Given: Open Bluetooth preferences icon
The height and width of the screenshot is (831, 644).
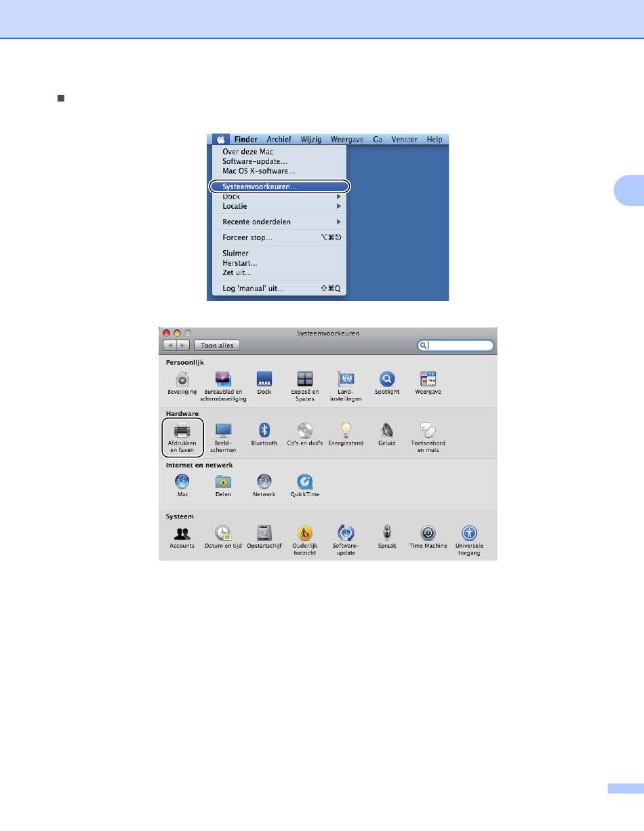Looking at the screenshot, I should click(264, 434).
